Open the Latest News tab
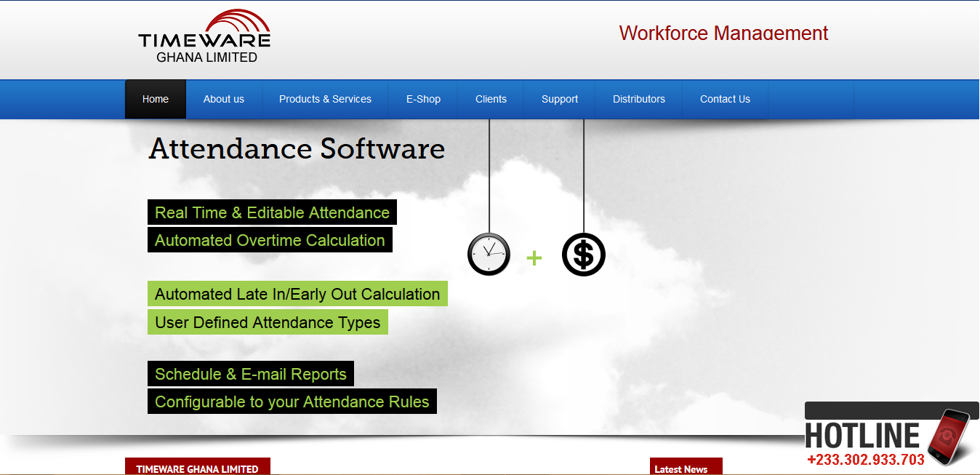Image resolution: width=980 pixels, height=475 pixels. pyautogui.click(x=686, y=466)
